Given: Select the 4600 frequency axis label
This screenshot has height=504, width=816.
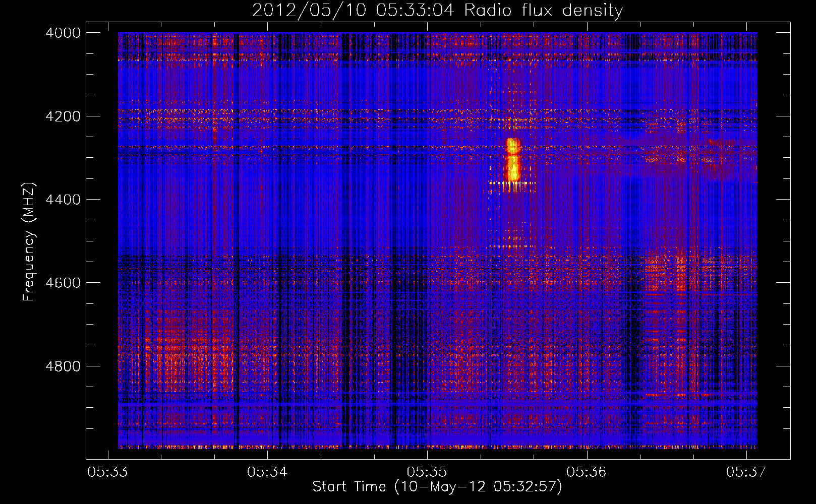Looking at the screenshot, I should (x=63, y=283).
